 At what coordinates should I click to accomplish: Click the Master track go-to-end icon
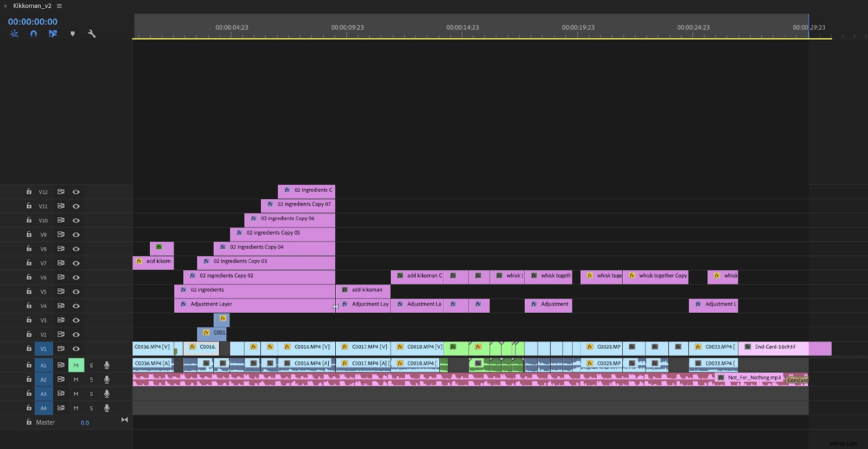click(125, 420)
